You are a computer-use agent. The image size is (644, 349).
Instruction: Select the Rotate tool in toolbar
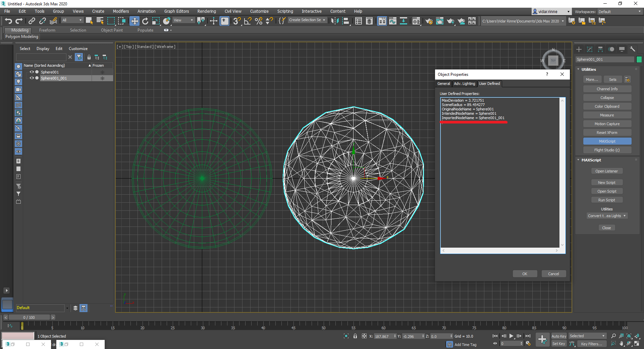(145, 21)
